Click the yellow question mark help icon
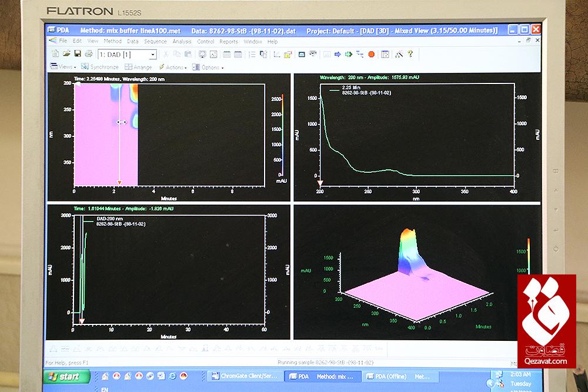This screenshot has width=588, height=392. [410, 54]
